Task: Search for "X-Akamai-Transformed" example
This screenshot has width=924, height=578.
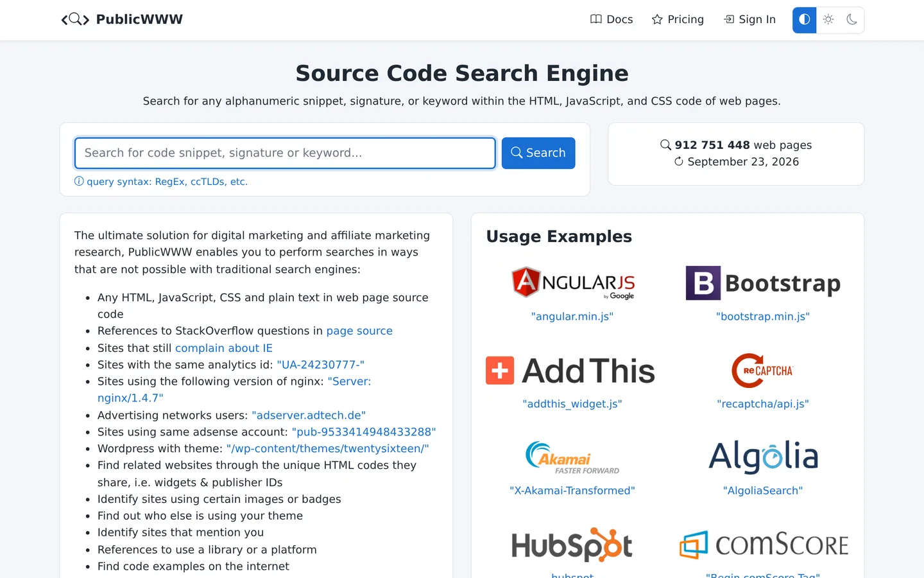Action: click(x=572, y=491)
